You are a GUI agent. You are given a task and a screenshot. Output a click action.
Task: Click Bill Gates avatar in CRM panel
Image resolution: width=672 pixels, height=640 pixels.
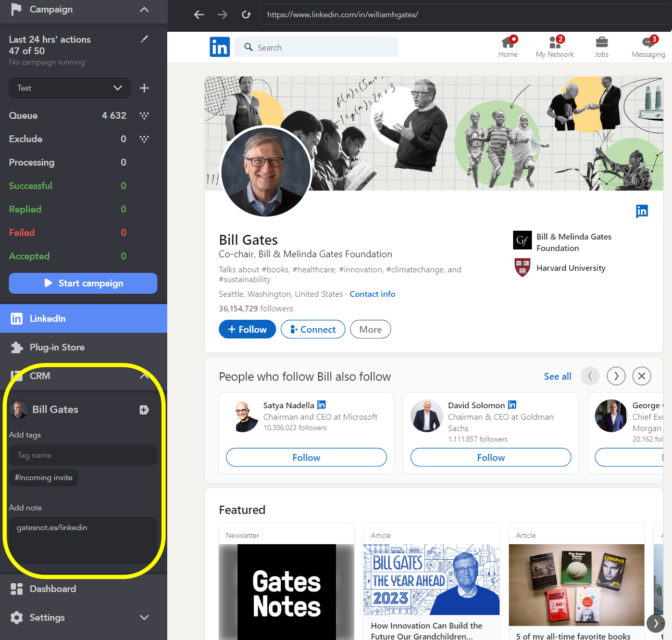tap(18, 410)
